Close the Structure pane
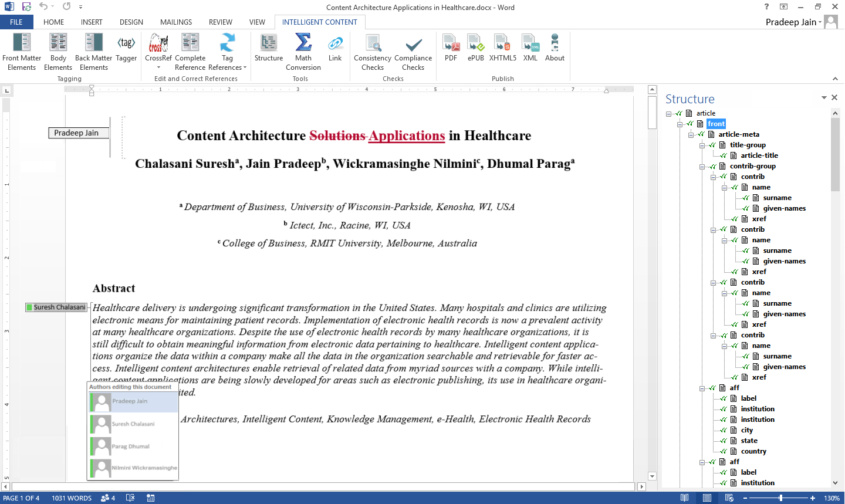Viewport: 845px width, 504px height. click(x=834, y=98)
